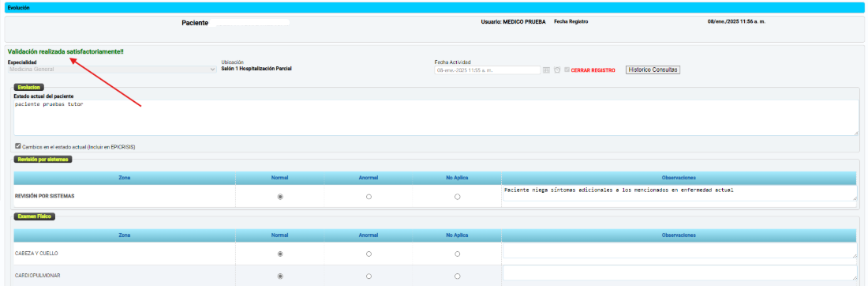Click the Revisión por sistemas section label
Screen dimensions: 868x286
coord(43,159)
